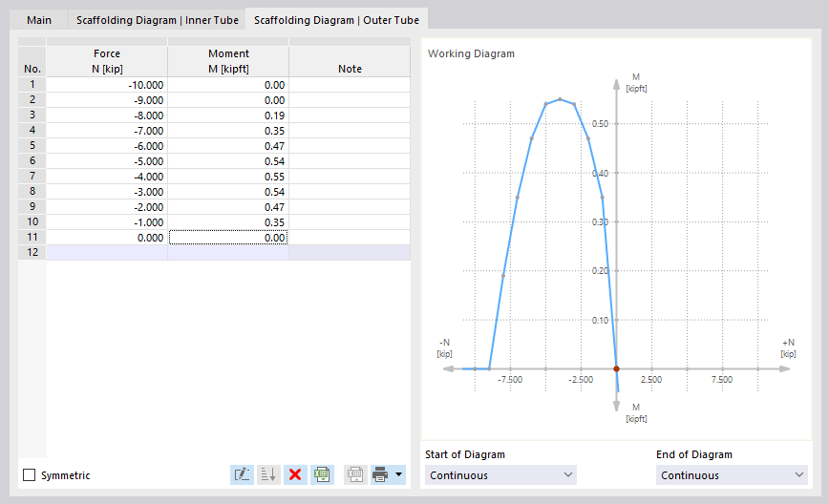Click the empty moment cell in row 12

click(228, 253)
